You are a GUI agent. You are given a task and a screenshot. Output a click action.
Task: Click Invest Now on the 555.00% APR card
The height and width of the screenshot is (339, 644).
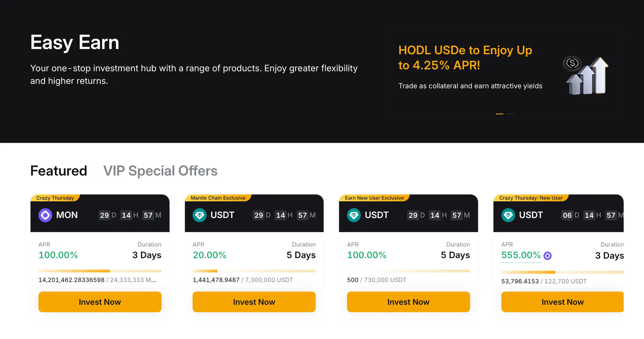(x=562, y=302)
